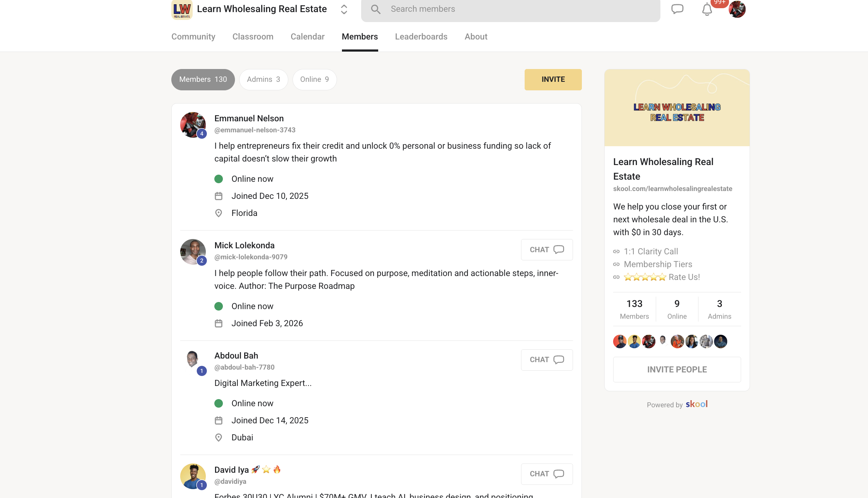The width and height of the screenshot is (868, 498).
Task: Open the notifications bell
Action: [x=707, y=10]
